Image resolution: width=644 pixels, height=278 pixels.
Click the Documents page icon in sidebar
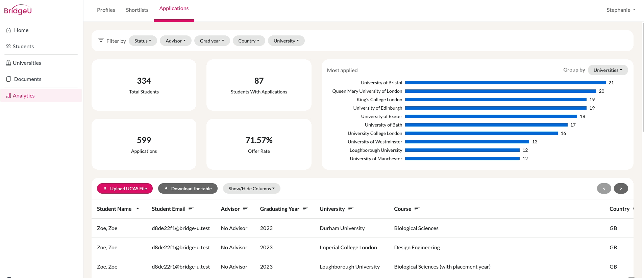pos(8,79)
